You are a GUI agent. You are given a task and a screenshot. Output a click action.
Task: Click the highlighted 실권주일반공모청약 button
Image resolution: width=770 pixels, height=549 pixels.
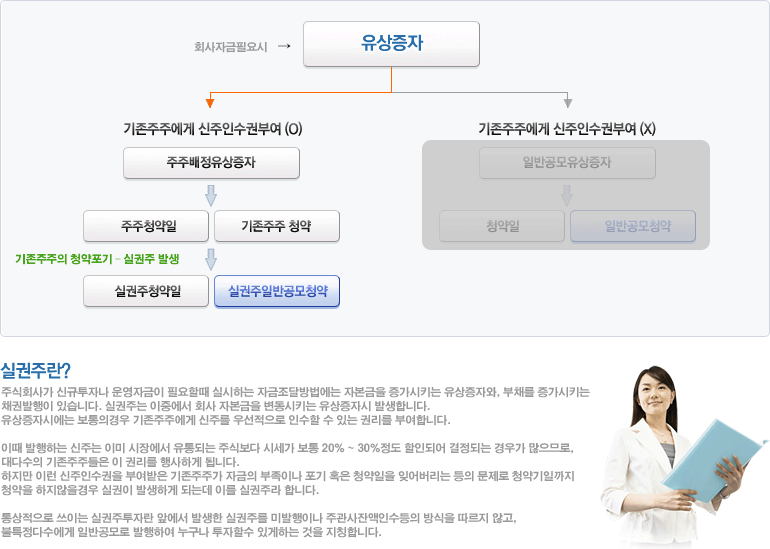coord(277,291)
